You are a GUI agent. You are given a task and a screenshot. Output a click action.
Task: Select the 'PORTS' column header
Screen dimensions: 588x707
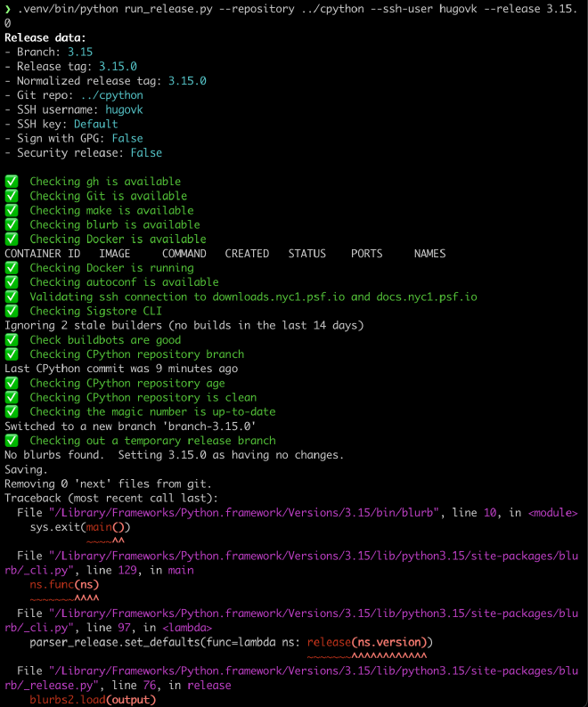(366, 254)
